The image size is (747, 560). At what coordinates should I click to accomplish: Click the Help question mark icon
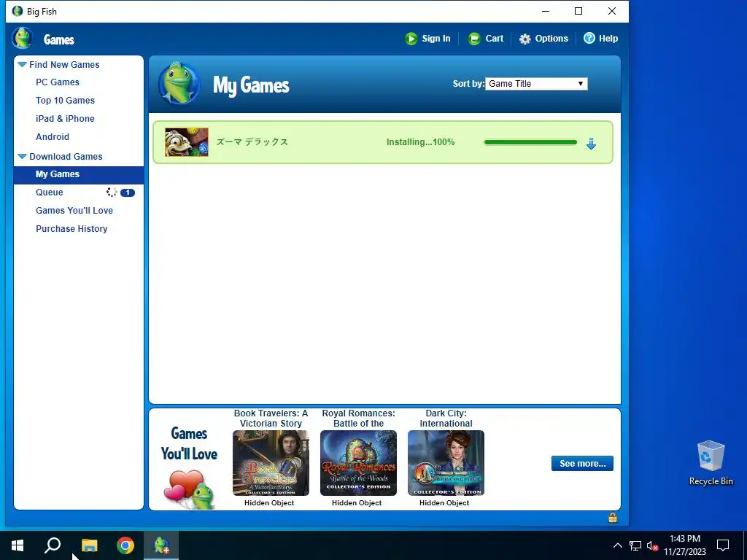pos(589,38)
